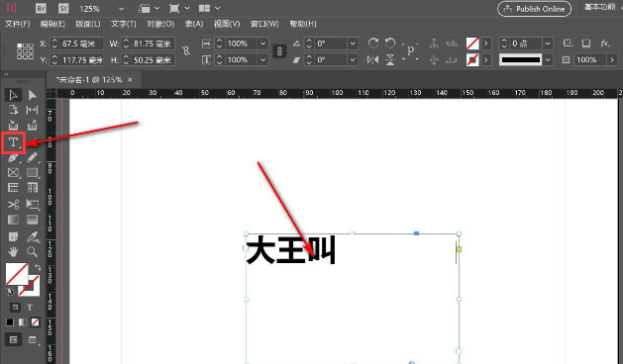Viewport: 623px width, 364px height.
Task: Click the drop shadow icon
Action: [586, 43]
